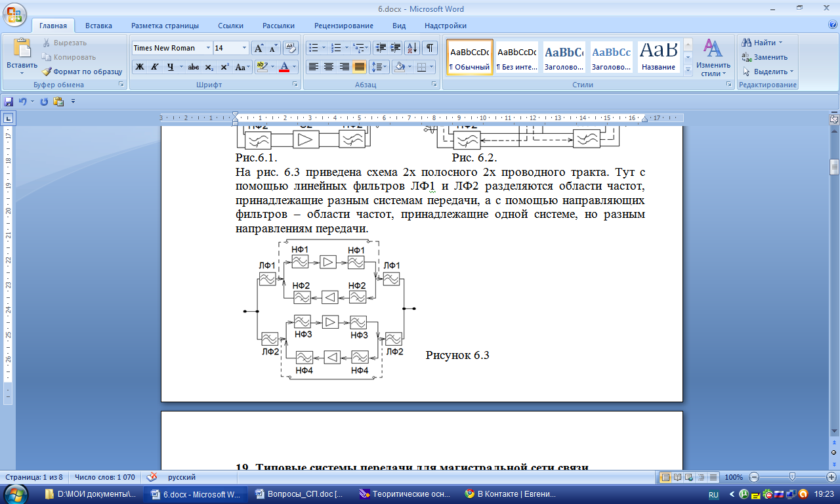
Task: Click the Save icon in quick access toolbar
Action: coord(9,102)
